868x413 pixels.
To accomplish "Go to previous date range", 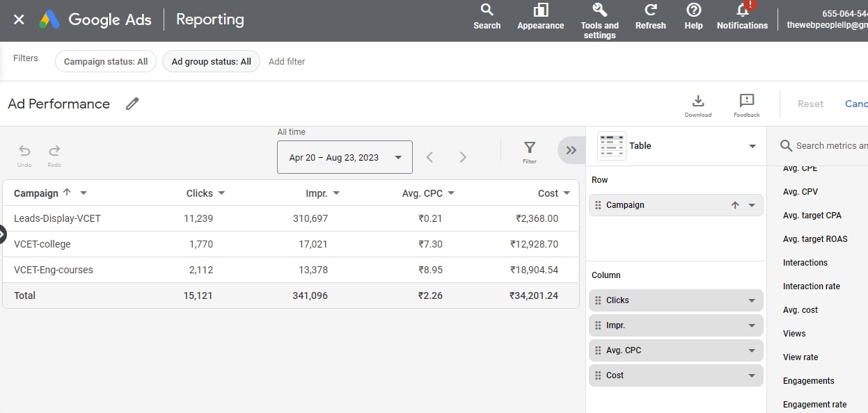I will (x=429, y=157).
